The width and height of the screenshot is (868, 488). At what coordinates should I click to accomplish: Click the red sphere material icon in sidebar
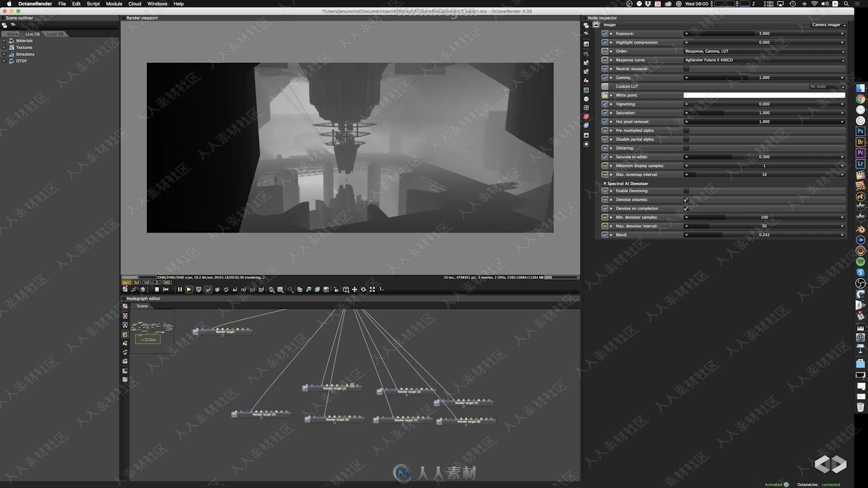click(586, 117)
